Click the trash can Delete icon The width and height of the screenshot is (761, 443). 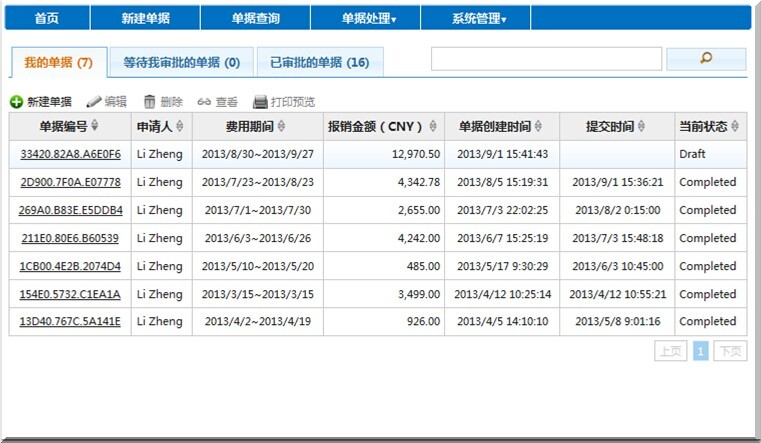coord(150,102)
